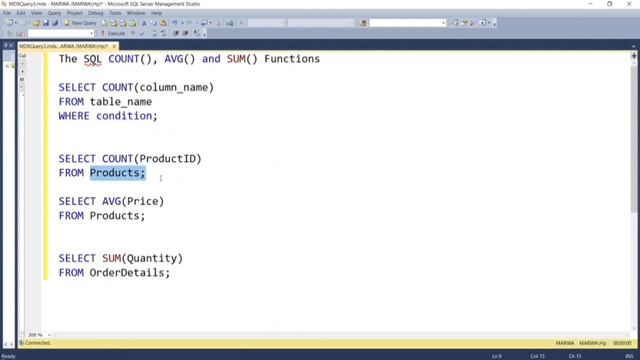
Task: Click the New Project icon at toolbar start
Action: [x=9, y=23]
